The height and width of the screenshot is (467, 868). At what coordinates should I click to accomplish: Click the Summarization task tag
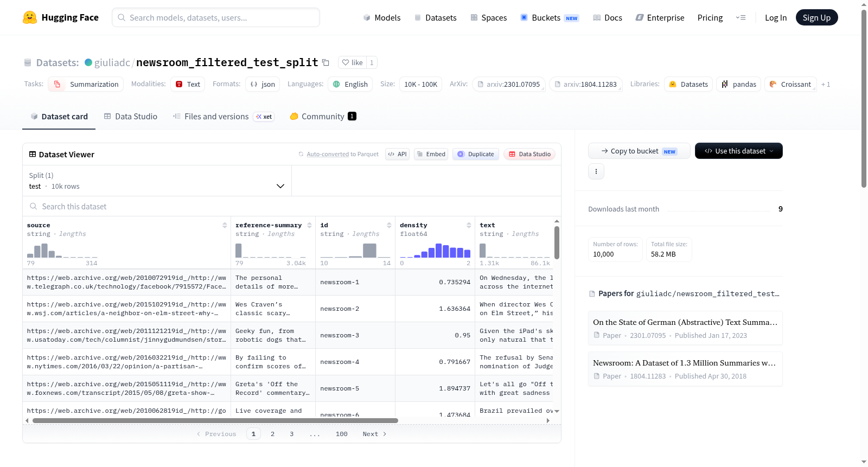click(x=86, y=84)
